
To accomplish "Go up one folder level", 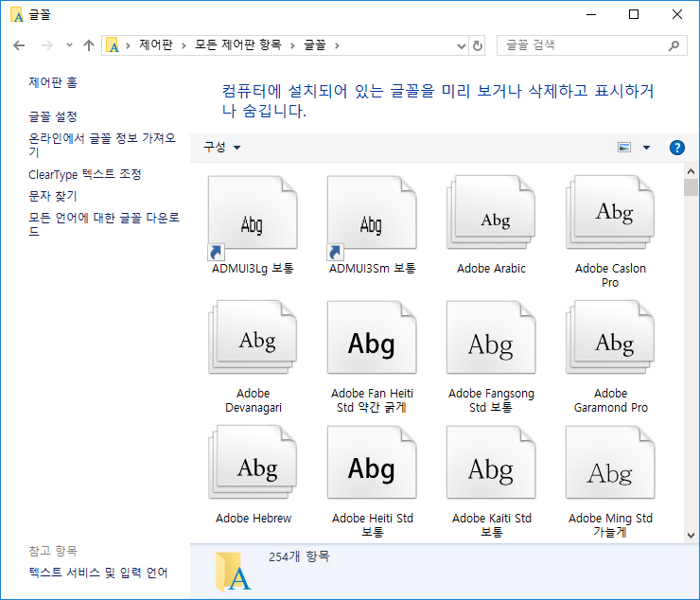I will [x=89, y=45].
